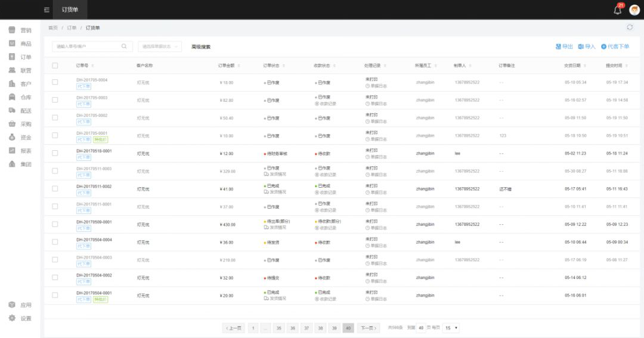
Task: Open 采购 purchasing in the sidebar
Action: (20, 124)
